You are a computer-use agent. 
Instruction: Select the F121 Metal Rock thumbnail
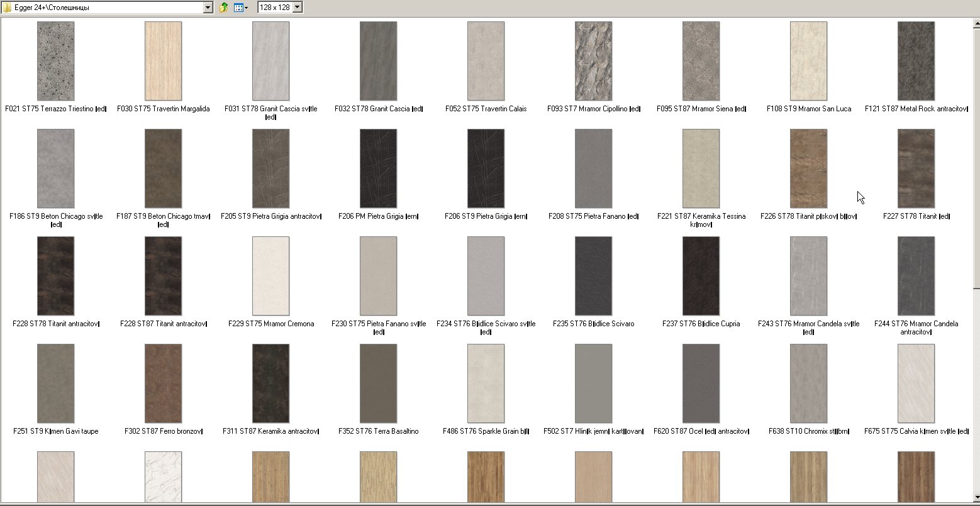click(916, 61)
